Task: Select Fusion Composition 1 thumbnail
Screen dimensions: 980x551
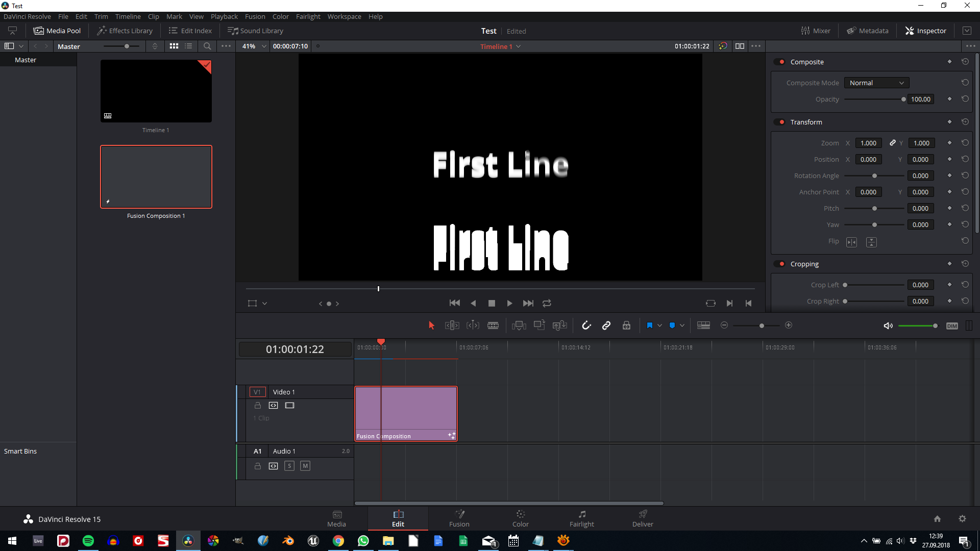Action: click(x=156, y=177)
